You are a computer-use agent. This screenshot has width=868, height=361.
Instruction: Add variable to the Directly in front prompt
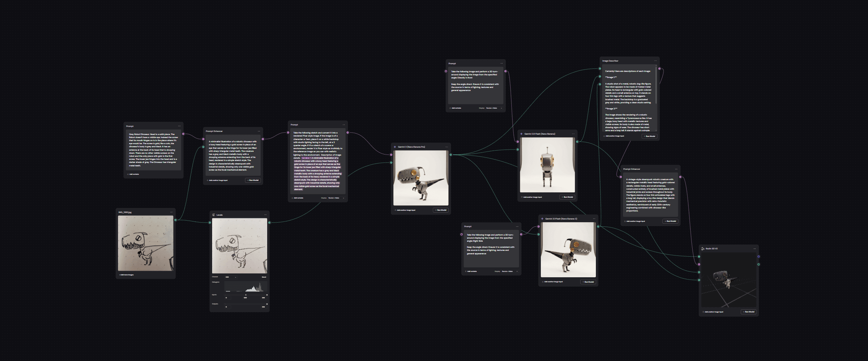[456, 108]
